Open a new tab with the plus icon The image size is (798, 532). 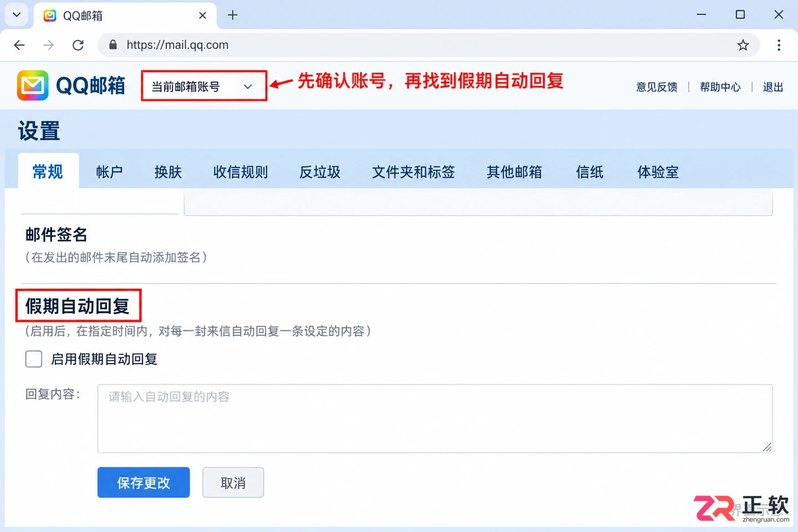[233, 15]
